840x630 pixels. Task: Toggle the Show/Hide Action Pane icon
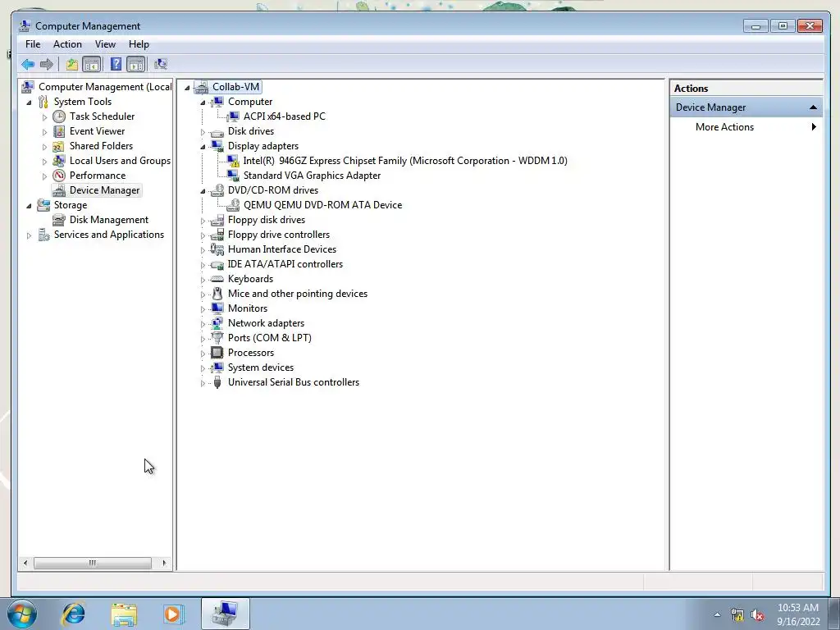pyautogui.click(x=136, y=65)
